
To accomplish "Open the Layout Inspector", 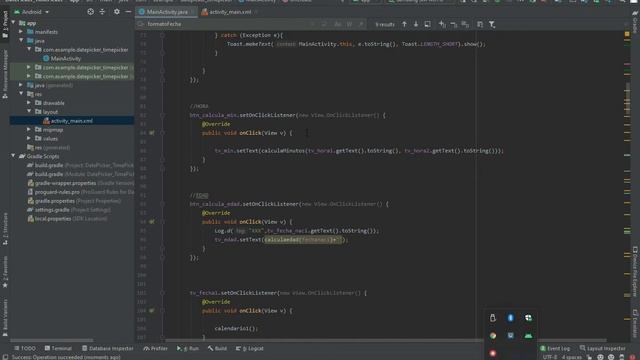I will click(602, 349).
